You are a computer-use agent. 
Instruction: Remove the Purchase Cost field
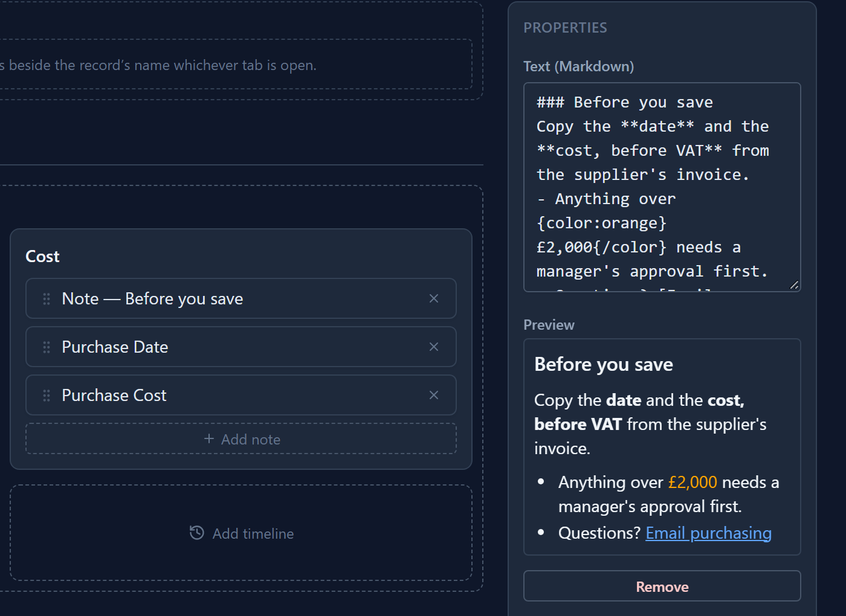[434, 395]
